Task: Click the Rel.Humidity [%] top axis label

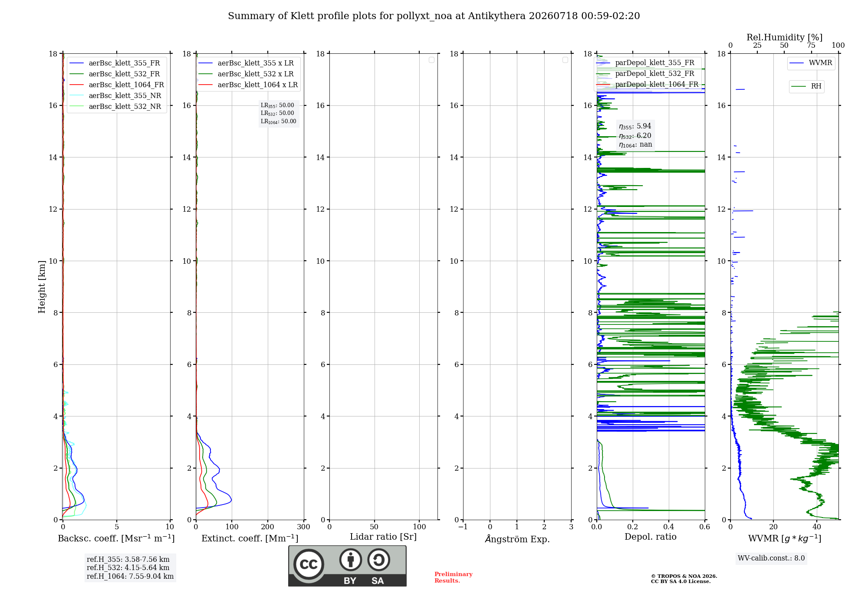Action: coord(785,37)
